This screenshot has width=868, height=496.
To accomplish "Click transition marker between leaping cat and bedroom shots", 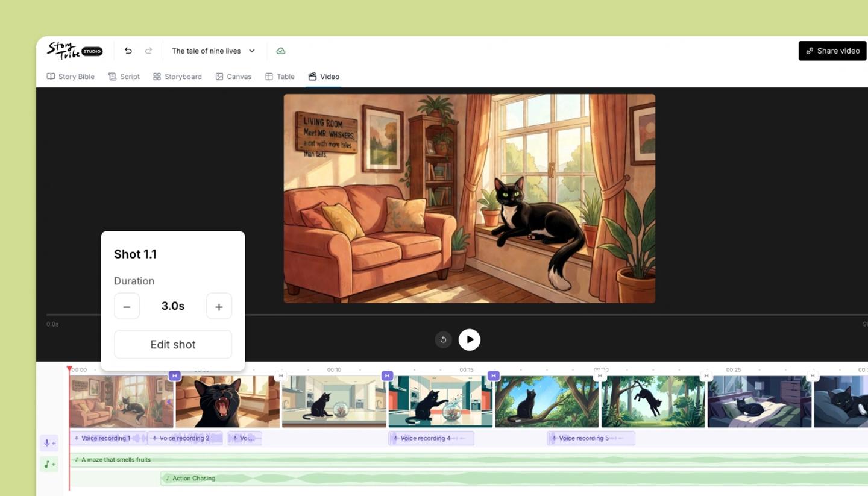I will [x=706, y=375].
